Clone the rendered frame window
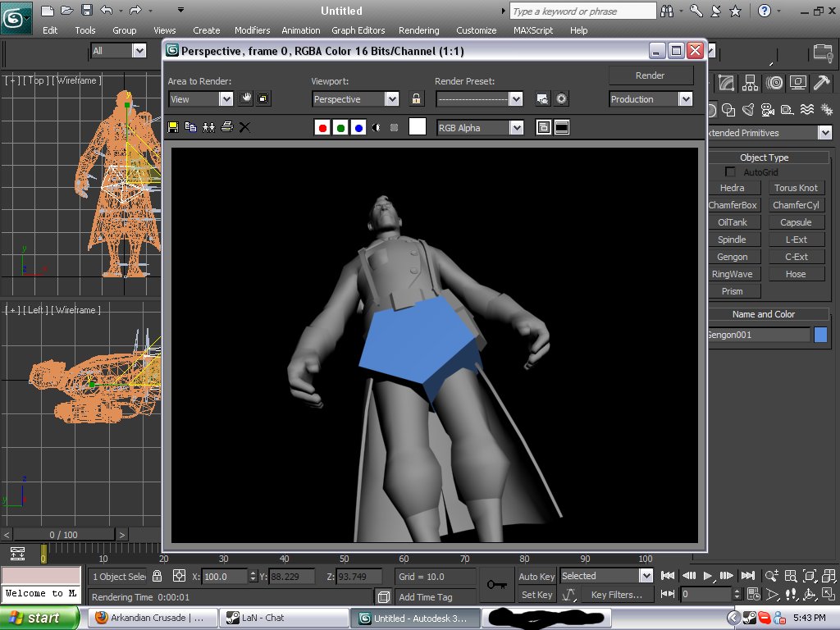 (208, 127)
